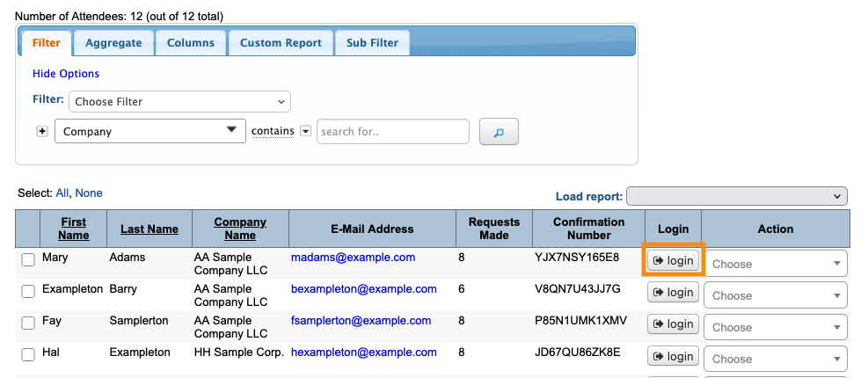Sort by Last Name column header

click(x=150, y=229)
